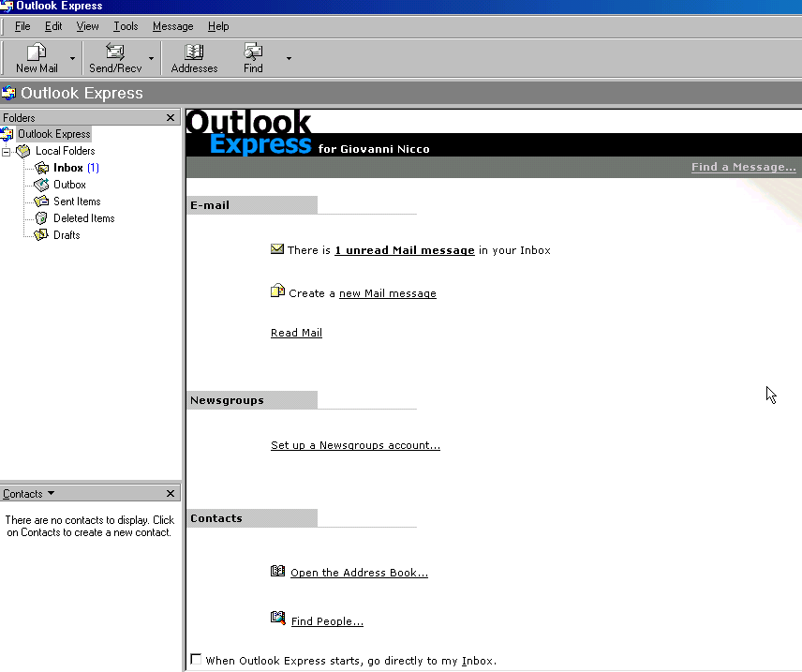Select the Outbox folder icon

coord(41,185)
